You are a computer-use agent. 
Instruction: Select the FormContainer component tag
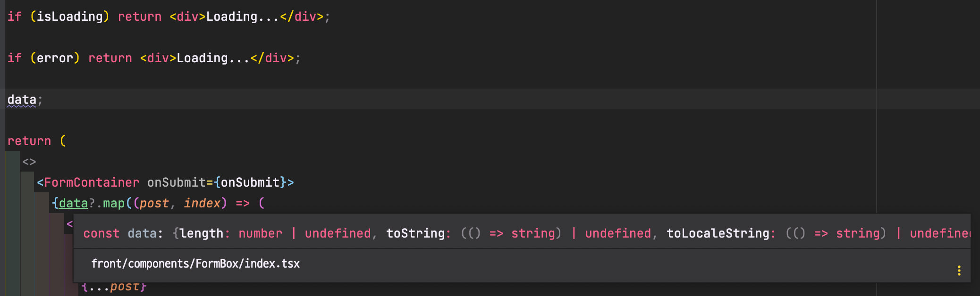[92, 182]
